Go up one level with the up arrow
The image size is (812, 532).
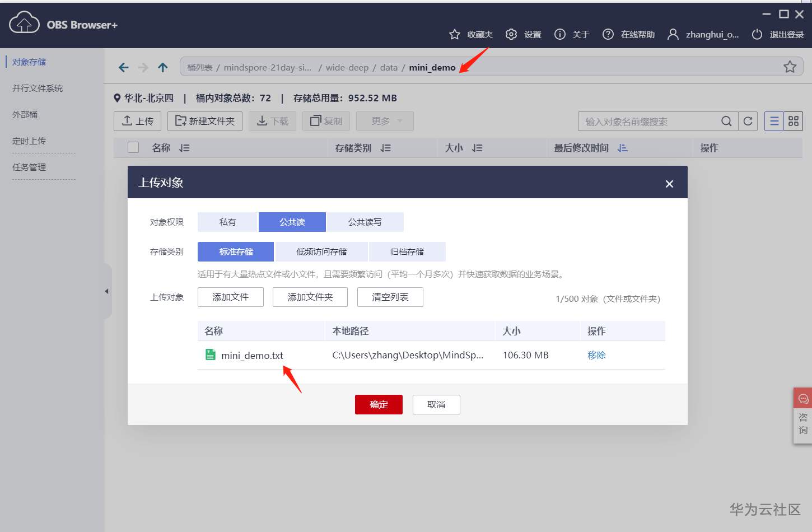pos(163,67)
